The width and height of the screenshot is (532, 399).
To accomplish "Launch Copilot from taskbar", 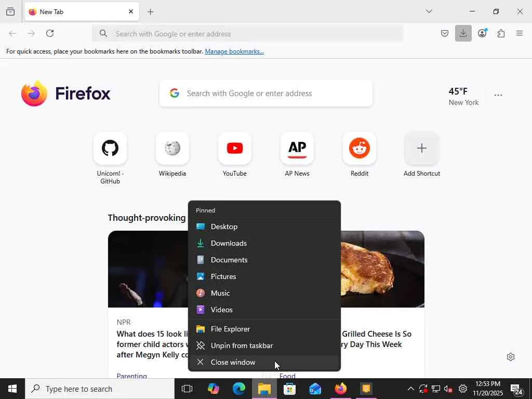I will coord(213,389).
